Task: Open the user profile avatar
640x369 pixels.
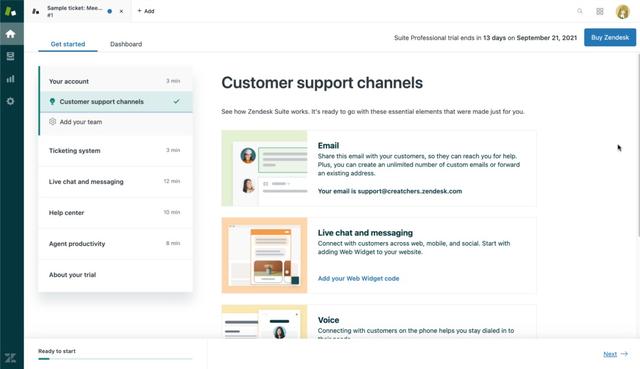Action: [x=622, y=11]
